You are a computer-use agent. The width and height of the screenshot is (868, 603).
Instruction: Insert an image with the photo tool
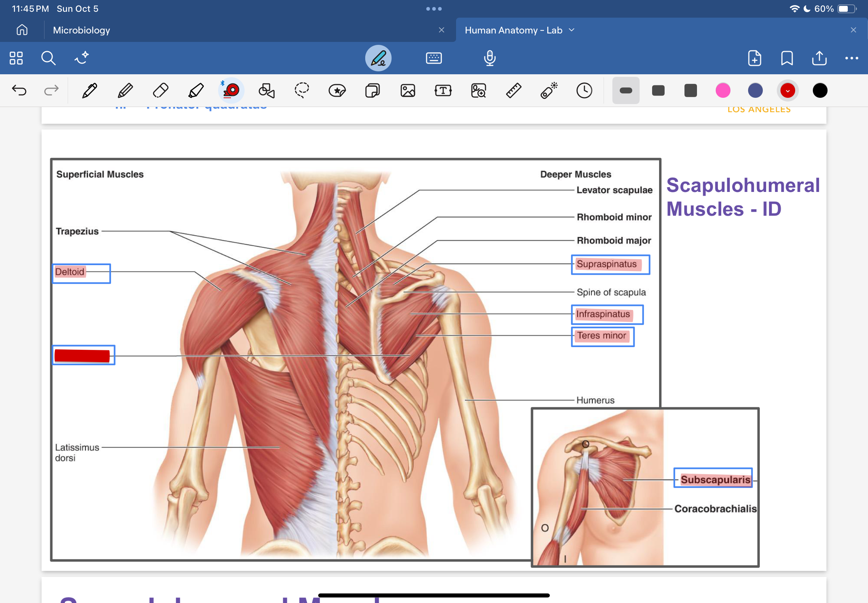click(408, 91)
